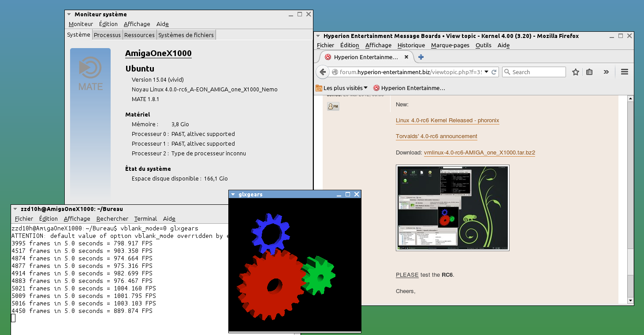The image size is (644, 335).
Task: Switch to the Processus tab
Action: [107, 35]
